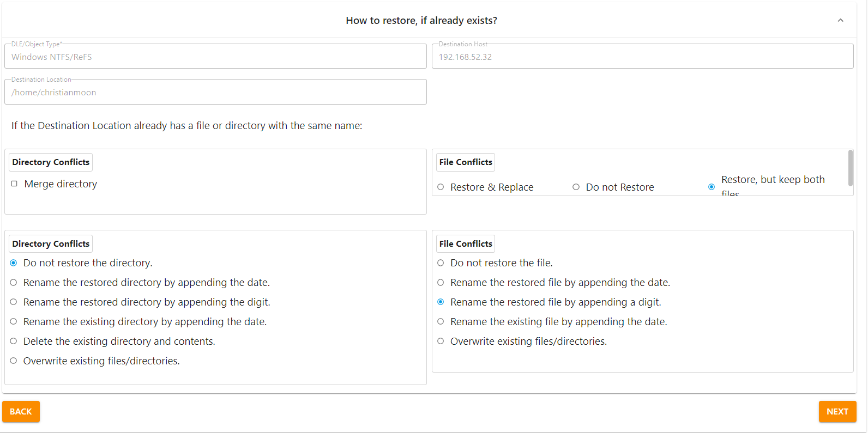Collapse the 'How to restore' section chevron
This screenshot has width=868, height=433.
pyautogui.click(x=840, y=21)
